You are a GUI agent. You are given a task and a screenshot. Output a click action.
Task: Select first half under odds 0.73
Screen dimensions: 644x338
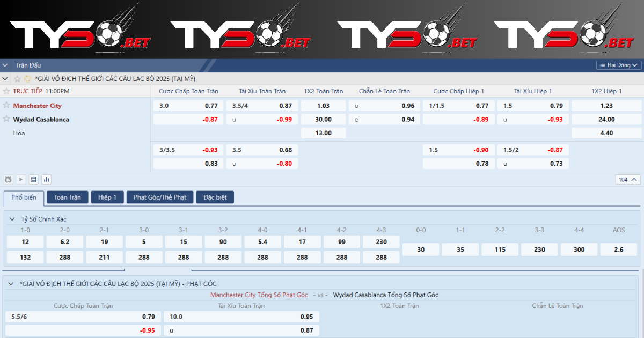click(x=533, y=163)
